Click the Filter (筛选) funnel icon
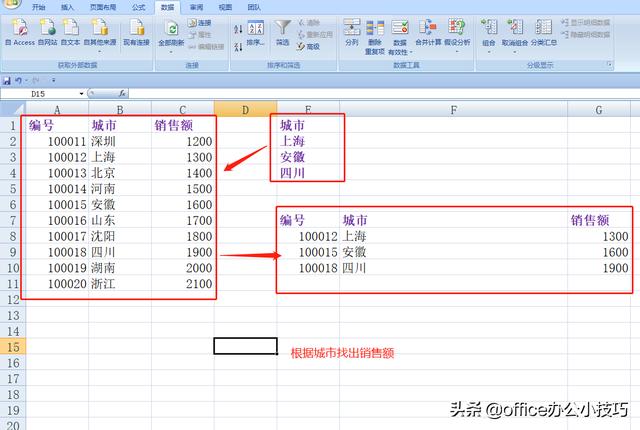 [282, 33]
